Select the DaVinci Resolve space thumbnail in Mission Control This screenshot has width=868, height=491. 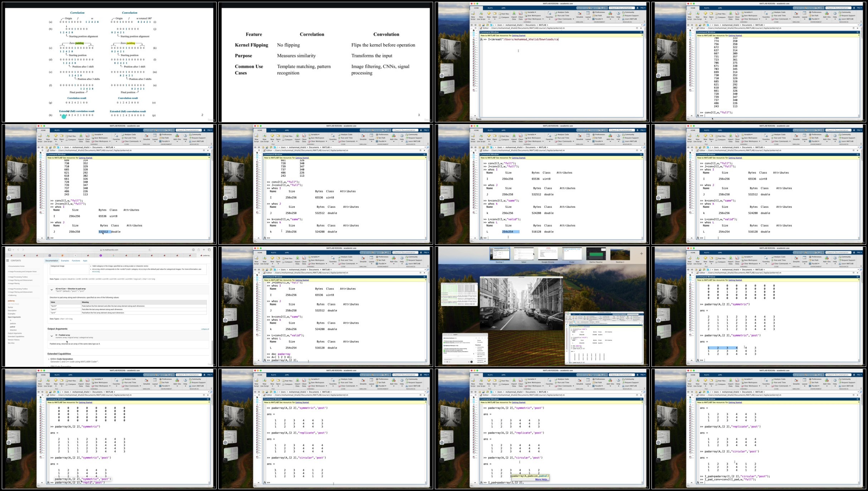point(596,254)
